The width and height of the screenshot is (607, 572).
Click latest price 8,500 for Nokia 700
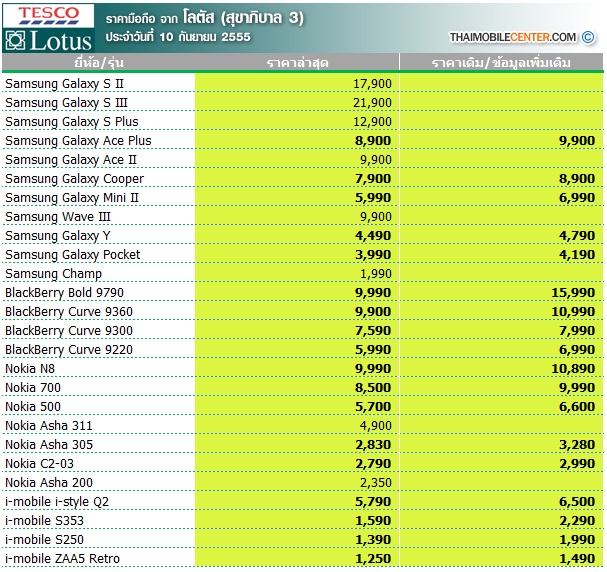point(373,387)
